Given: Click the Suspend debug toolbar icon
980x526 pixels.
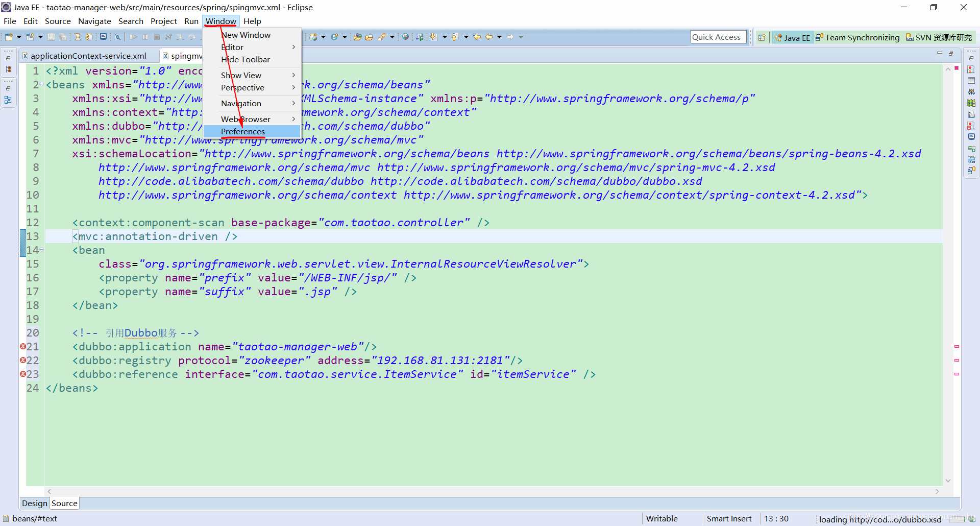Looking at the screenshot, I should (145, 37).
